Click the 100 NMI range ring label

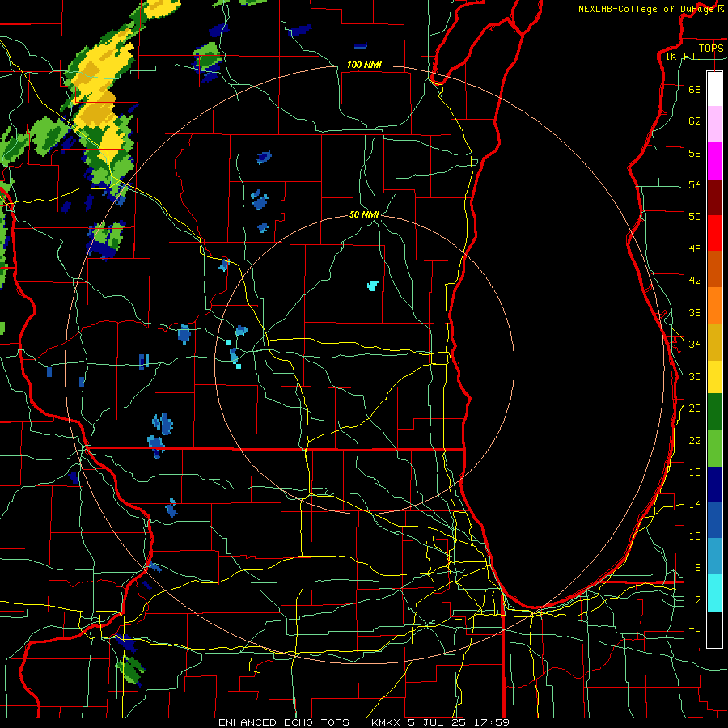[364, 65]
